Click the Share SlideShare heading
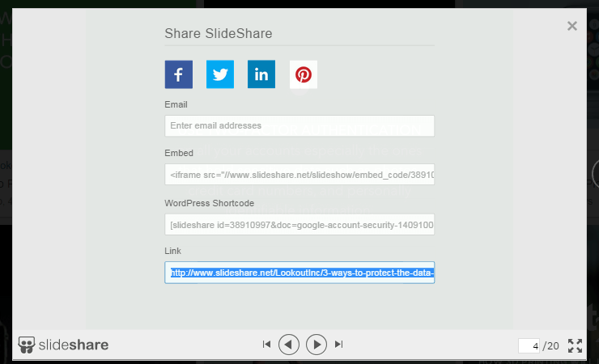The image size is (599, 364). point(219,34)
